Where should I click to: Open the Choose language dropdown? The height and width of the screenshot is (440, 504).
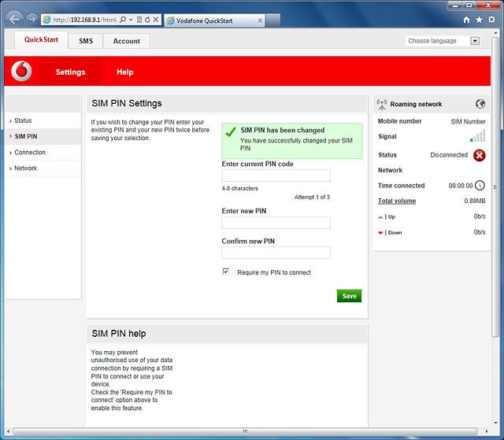(443, 41)
